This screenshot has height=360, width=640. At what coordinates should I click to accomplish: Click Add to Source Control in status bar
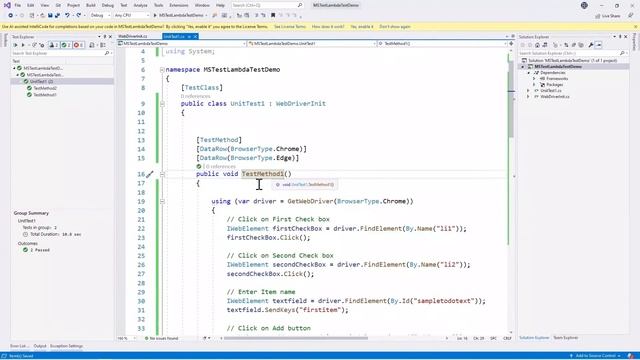(x=596, y=356)
